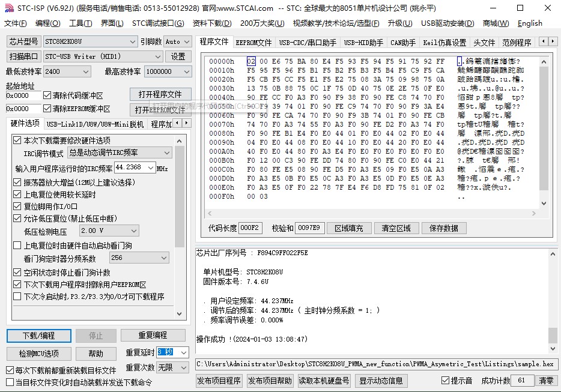Screen dimensions: 561x392
Task: Click hardware options list scroll-down arrow
Action: coord(179,314)
